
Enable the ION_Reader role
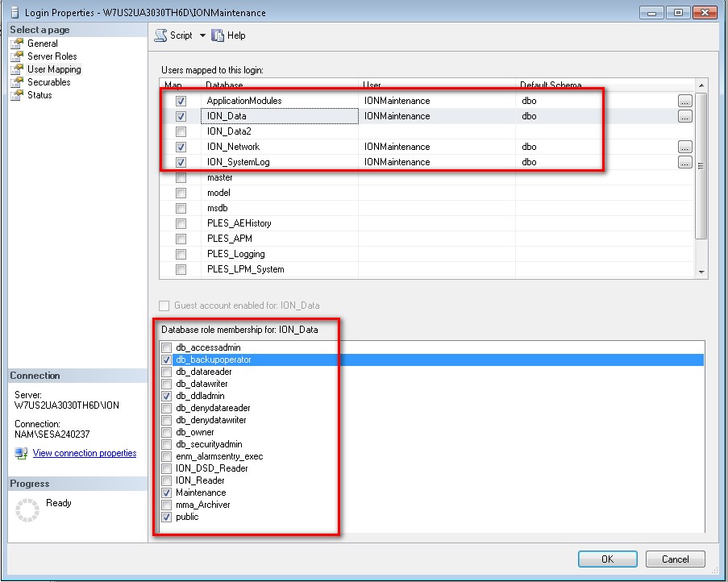point(166,480)
